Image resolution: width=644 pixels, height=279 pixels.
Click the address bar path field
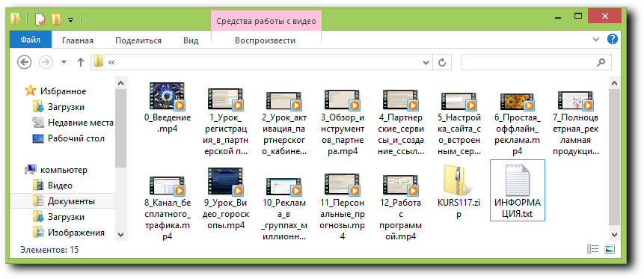coord(263,62)
